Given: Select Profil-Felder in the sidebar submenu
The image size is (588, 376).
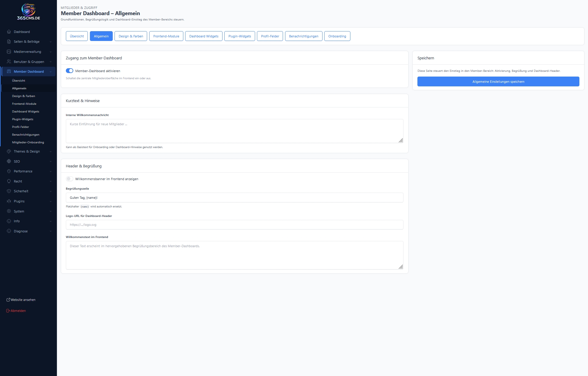Looking at the screenshot, I should [20, 127].
